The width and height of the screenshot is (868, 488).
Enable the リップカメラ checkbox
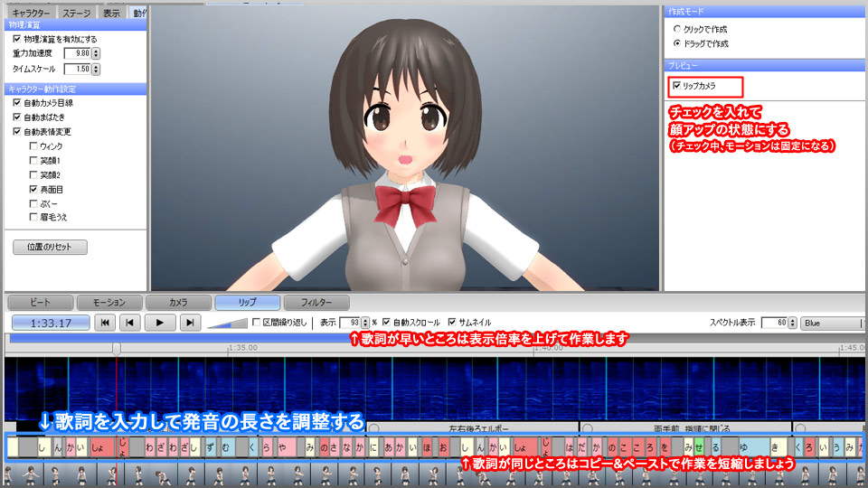point(676,86)
